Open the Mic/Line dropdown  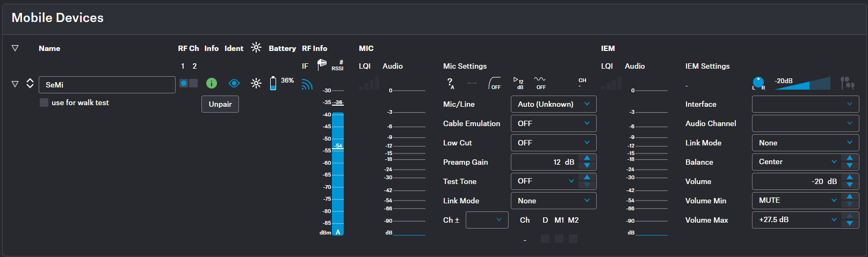[553, 104]
